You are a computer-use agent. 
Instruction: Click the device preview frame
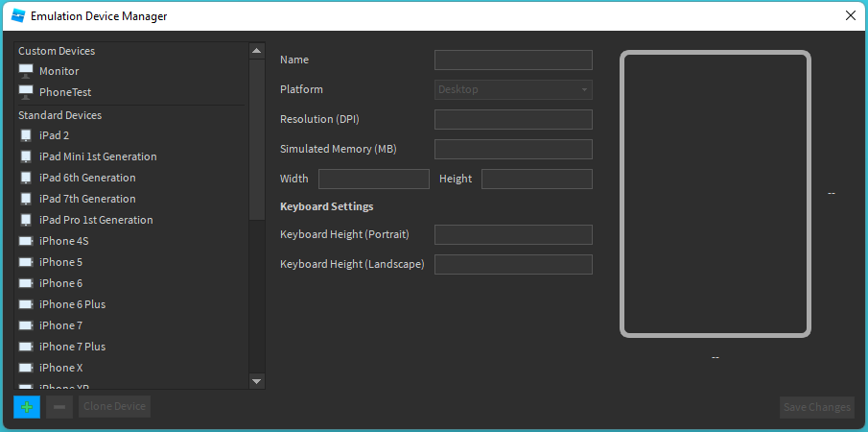click(715, 194)
